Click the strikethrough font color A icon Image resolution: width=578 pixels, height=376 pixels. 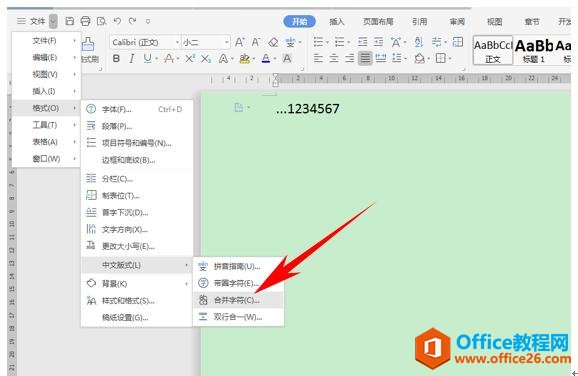169,58
